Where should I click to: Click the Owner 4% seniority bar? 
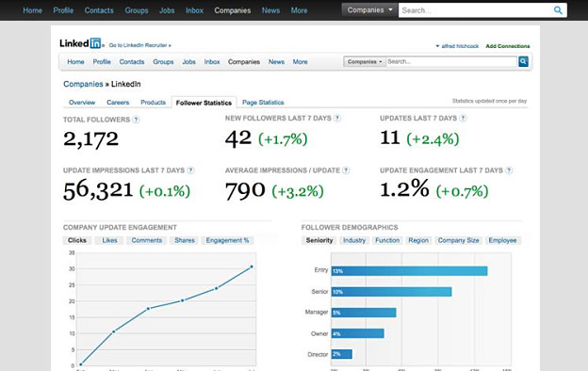(x=357, y=333)
